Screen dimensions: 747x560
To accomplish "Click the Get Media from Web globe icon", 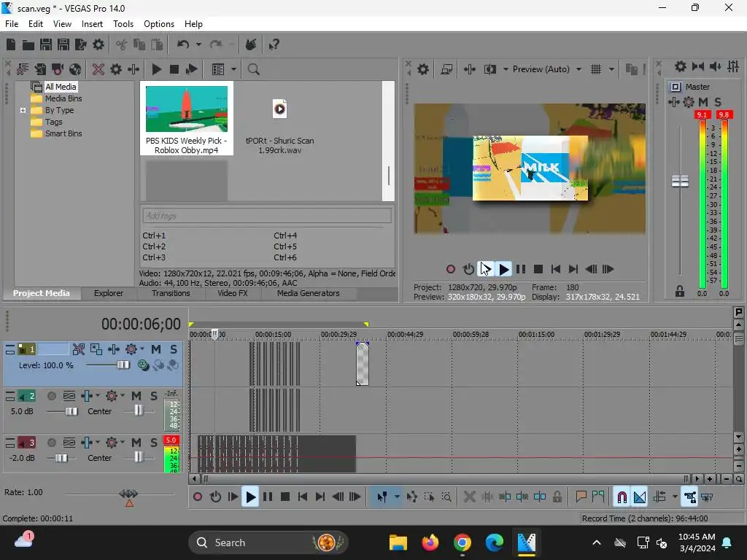I will tap(75, 69).
